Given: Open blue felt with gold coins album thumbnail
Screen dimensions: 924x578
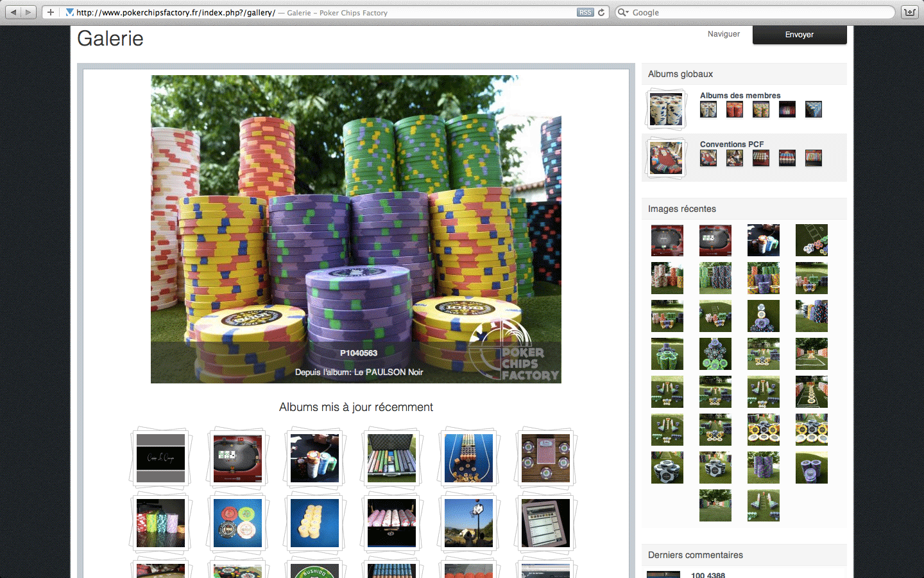Looking at the screenshot, I should [468, 459].
